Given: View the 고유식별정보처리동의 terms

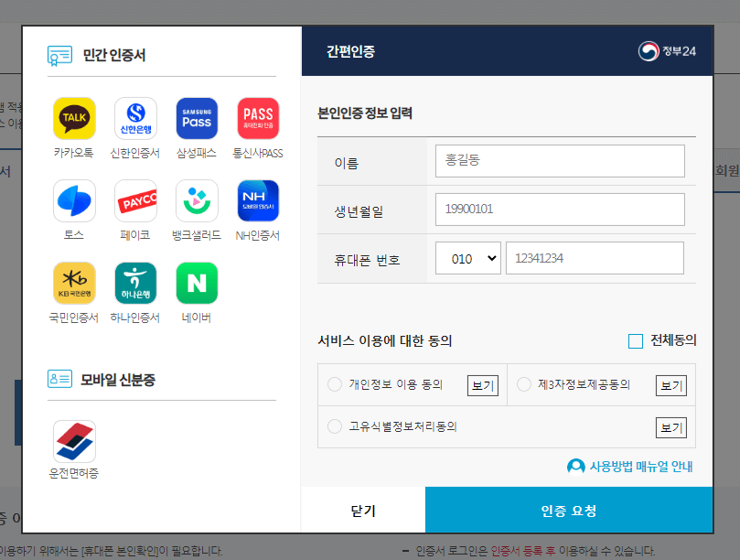Looking at the screenshot, I should [x=671, y=428].
